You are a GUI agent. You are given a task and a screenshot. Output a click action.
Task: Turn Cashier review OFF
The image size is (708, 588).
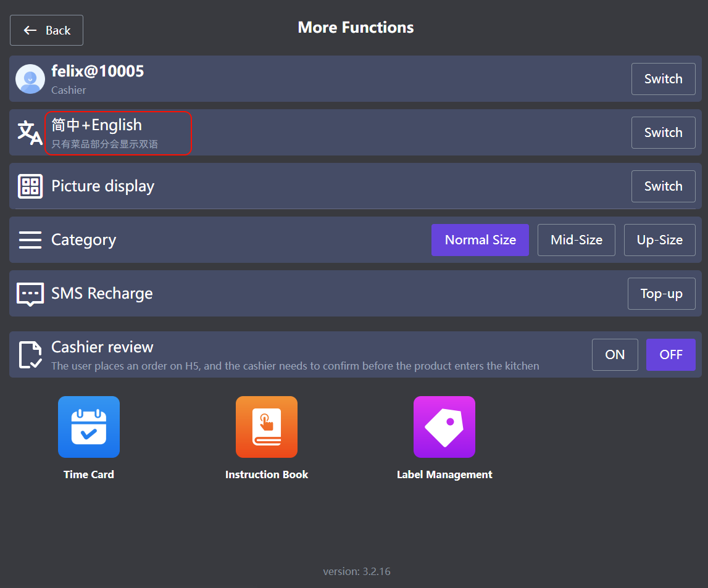click(670, 355)
